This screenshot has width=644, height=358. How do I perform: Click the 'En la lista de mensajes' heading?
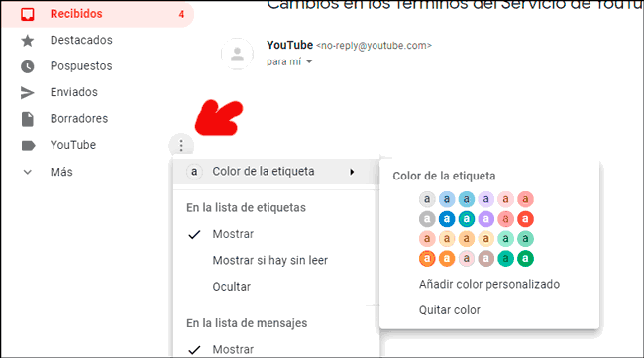pos(247,323)
